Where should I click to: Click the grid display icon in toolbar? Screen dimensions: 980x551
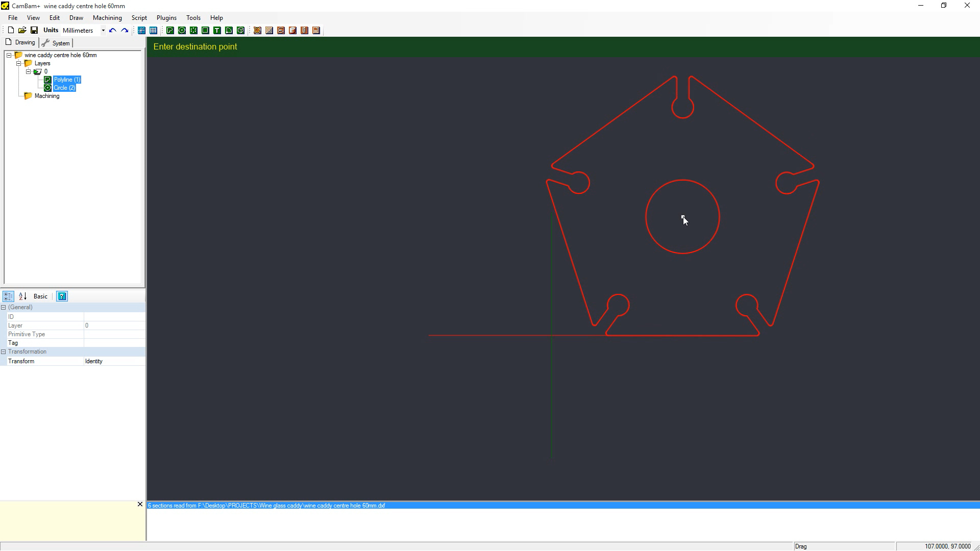coord(153,30)
